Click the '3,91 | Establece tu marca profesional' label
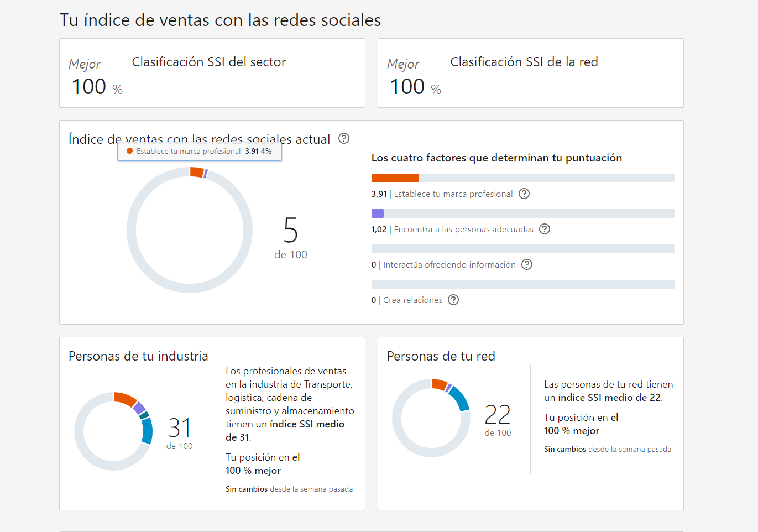The height and width of the screenshot is (532, 758). point(442,194)
